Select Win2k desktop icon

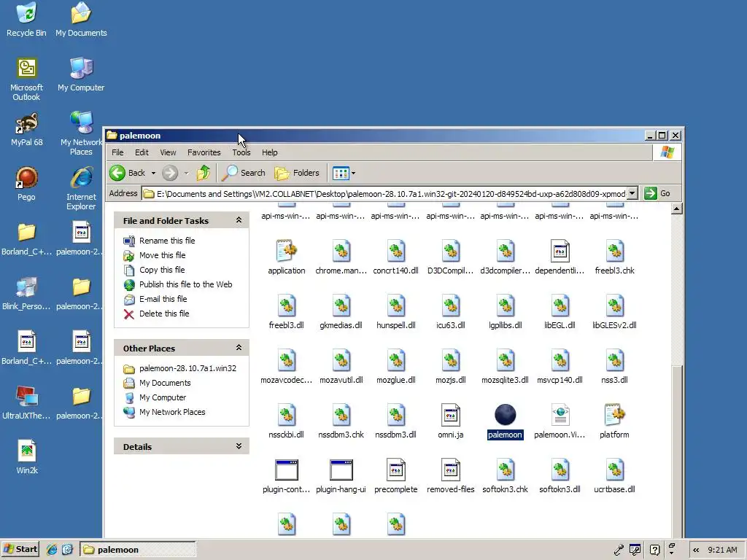(x=27, y=457)
